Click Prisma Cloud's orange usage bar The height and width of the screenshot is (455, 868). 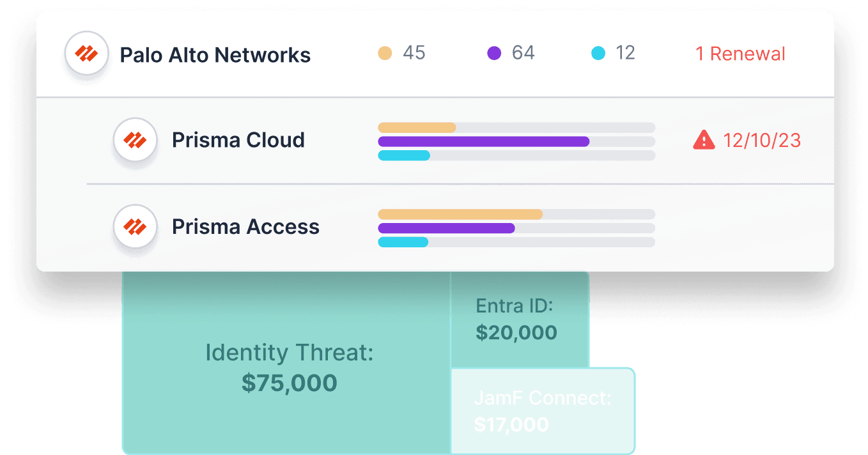[x=417, y=127]
